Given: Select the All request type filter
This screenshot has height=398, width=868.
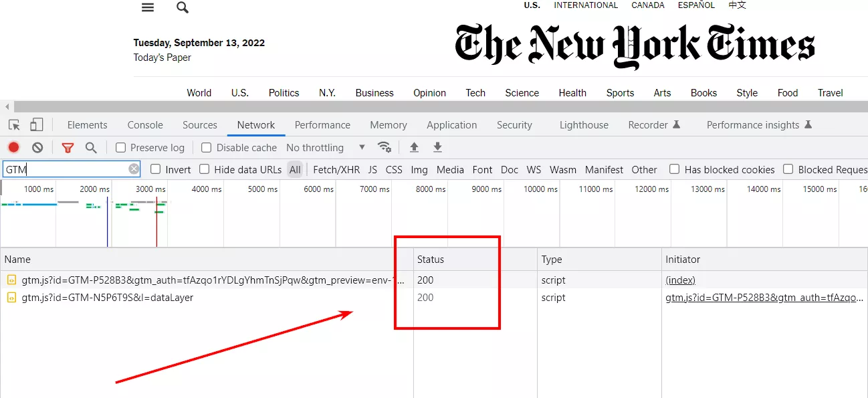Looking at the screenshot, I should [295, 170].
